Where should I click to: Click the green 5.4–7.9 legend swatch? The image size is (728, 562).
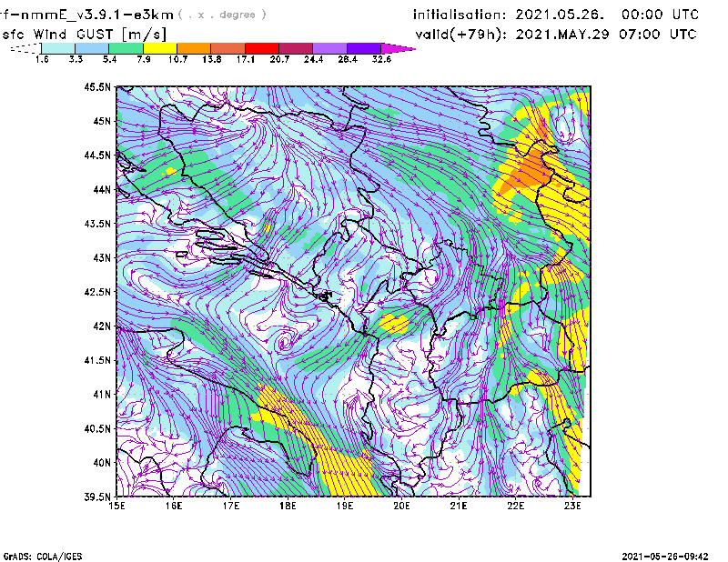(x=126, y=48)
